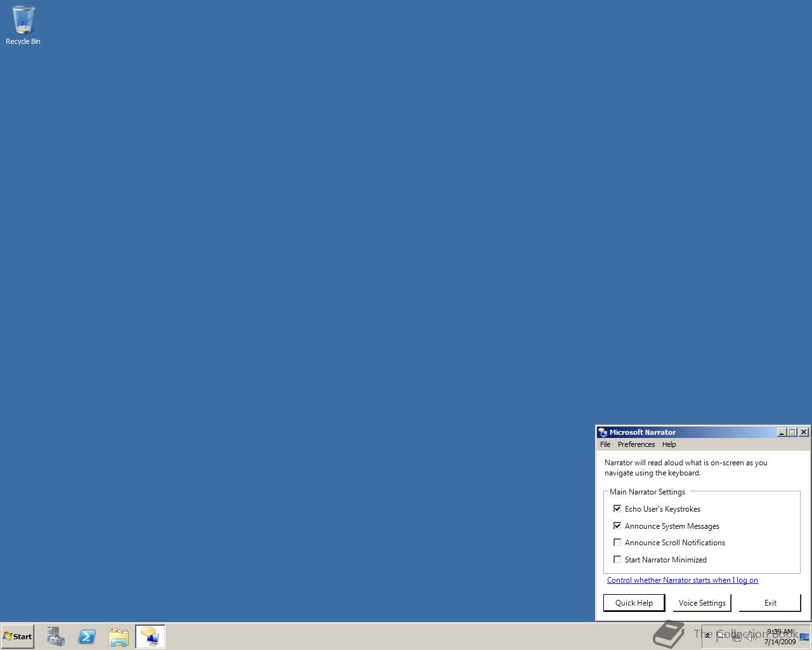The image size is (812, 650).
Task: Click the network tray icon
Action: point(737,636)
